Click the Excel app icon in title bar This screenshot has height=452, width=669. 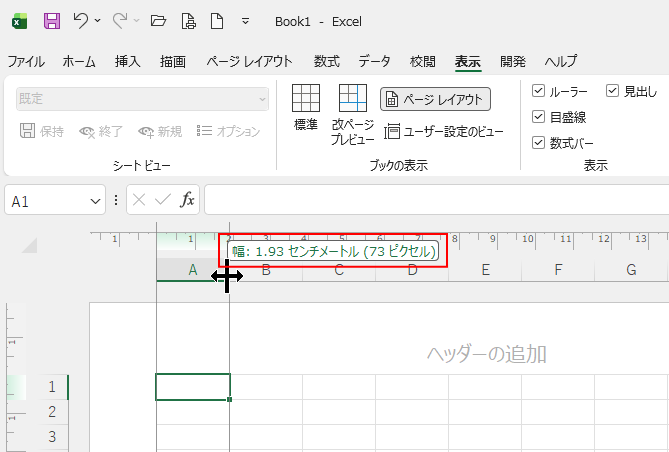[19, 21]
